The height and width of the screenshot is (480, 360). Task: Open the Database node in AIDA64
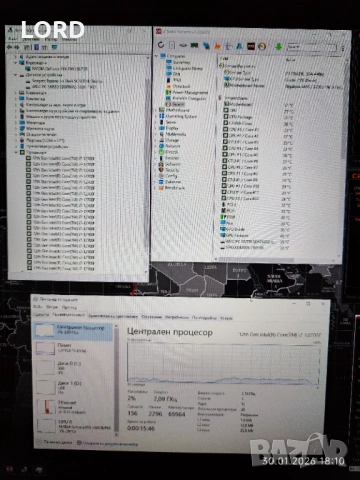170,182
